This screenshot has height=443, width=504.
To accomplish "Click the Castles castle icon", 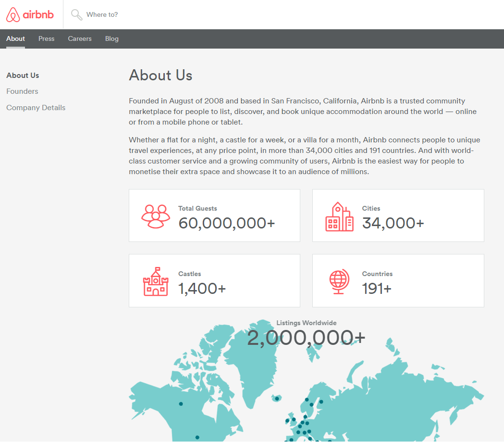I will click(156, 281).
